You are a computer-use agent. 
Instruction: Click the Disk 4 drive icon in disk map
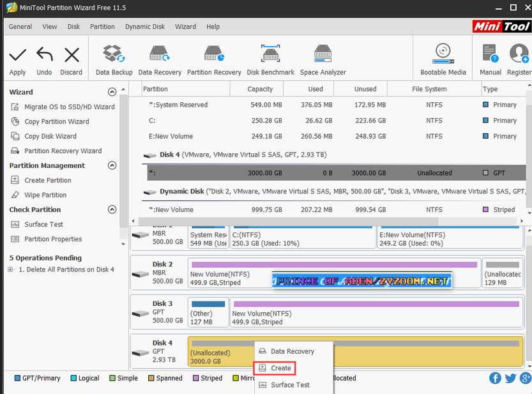click(x=141, y=353)
